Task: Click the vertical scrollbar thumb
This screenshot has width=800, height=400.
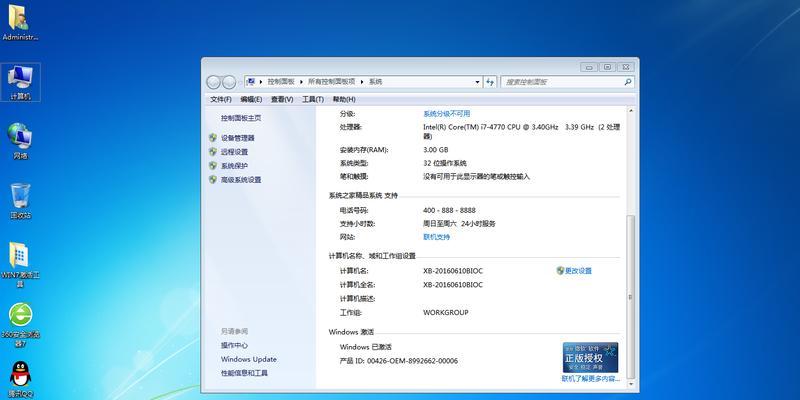Action: point(631,296)
